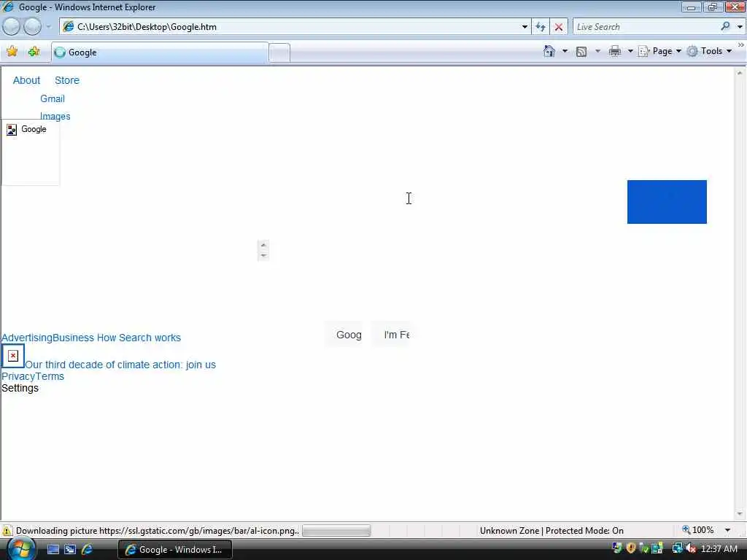Click the truncated Google Search button

click(344, 334)
